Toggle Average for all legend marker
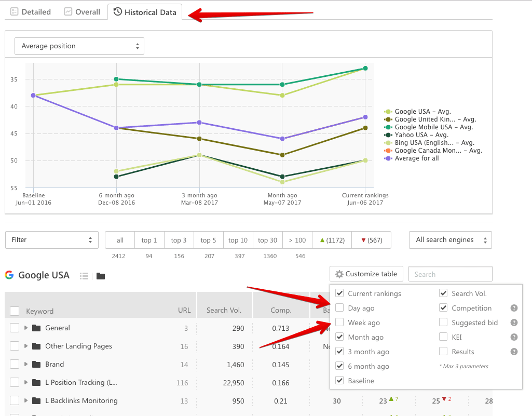The height and width of the screenshot is (416, 532). click(x=388, y=158)
